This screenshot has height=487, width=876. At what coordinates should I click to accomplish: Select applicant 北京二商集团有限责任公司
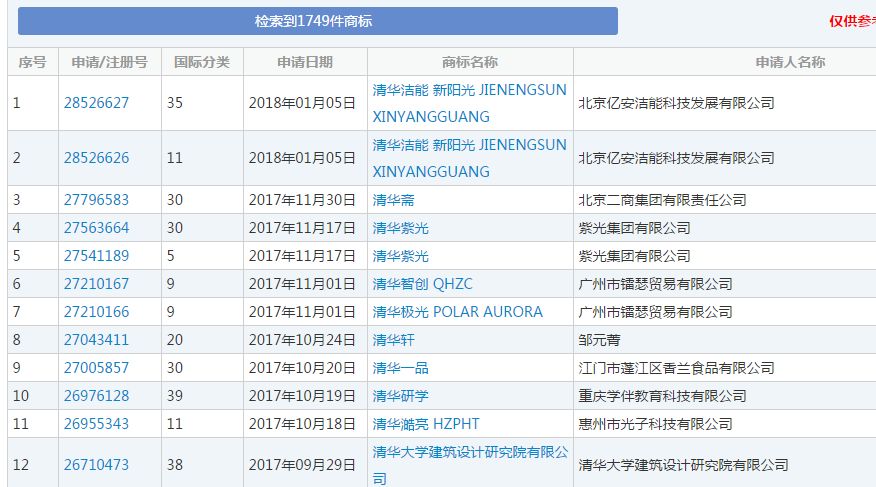662,199
